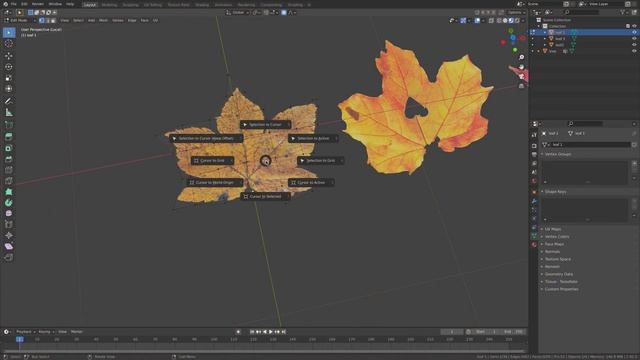
Task: Toggle visibility of the Collection row
Action: click(634, 26)
